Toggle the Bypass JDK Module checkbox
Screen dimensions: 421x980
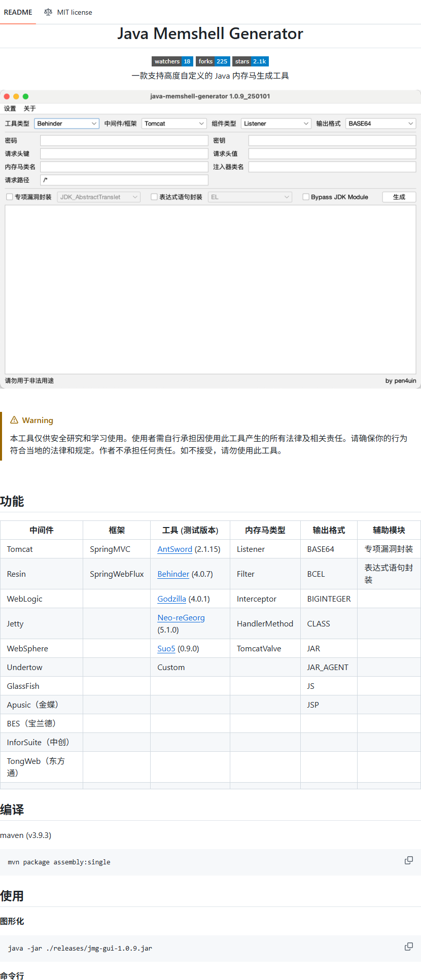(306, 197)
